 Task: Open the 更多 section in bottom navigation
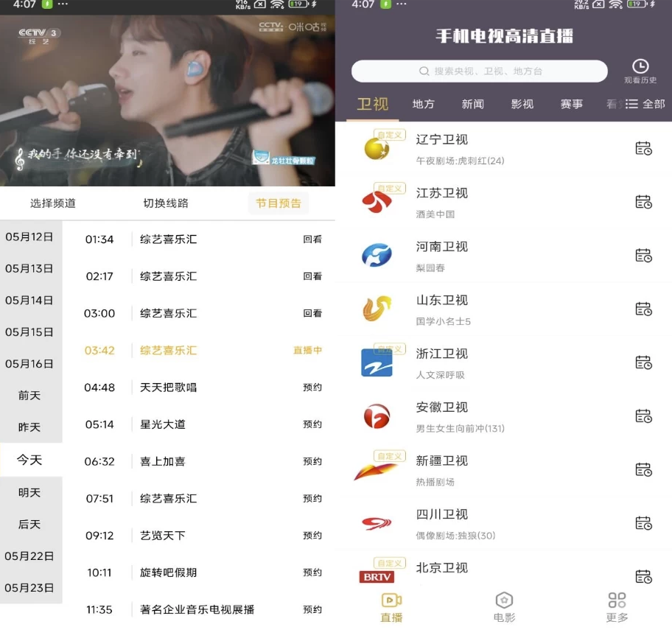pyautogui.click(x=617, y=606)
